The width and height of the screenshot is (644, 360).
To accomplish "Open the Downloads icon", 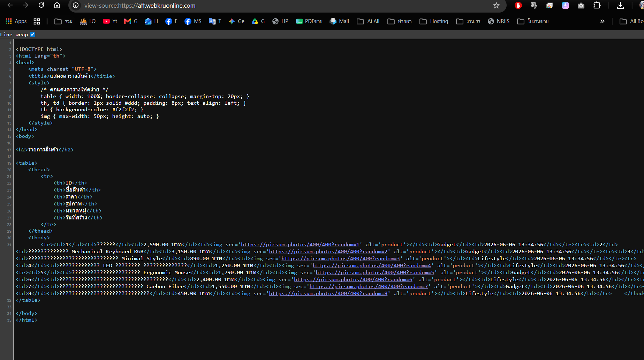I will (620, 5).
